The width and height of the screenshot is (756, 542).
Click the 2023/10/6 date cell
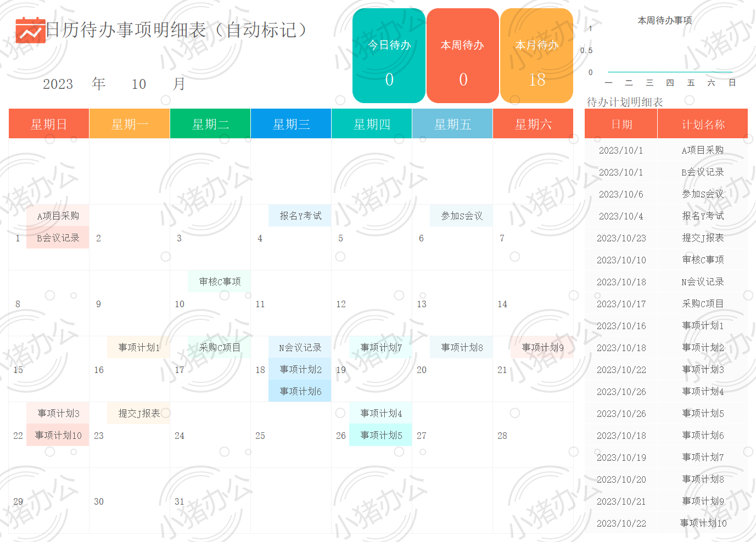(621, 194)
